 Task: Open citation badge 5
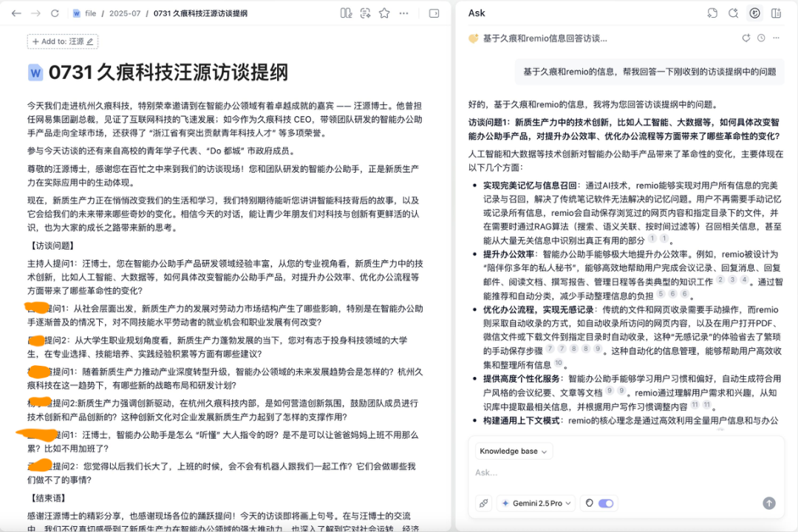pos(661,294)
